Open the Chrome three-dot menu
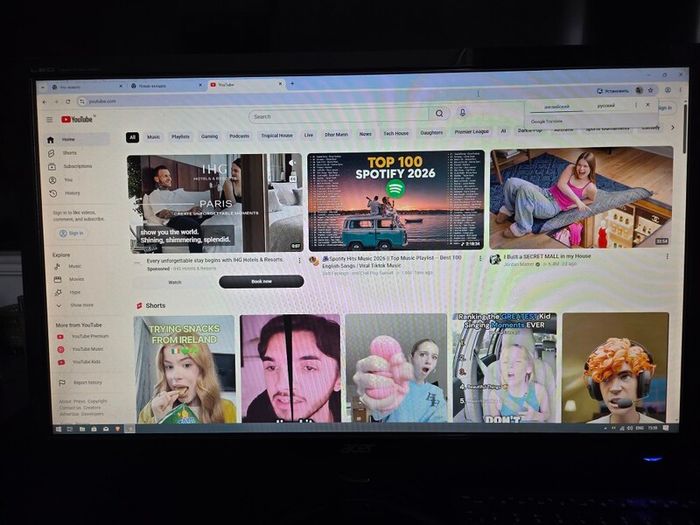Viewport: 700px width, 525px height. coord(681,90)
